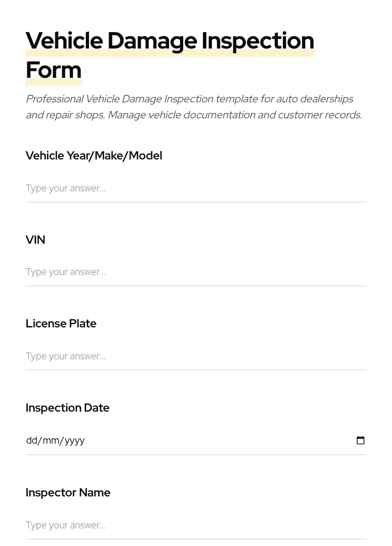
Task: Click the Inspector Name question label
Action: (x=68, y=492)
